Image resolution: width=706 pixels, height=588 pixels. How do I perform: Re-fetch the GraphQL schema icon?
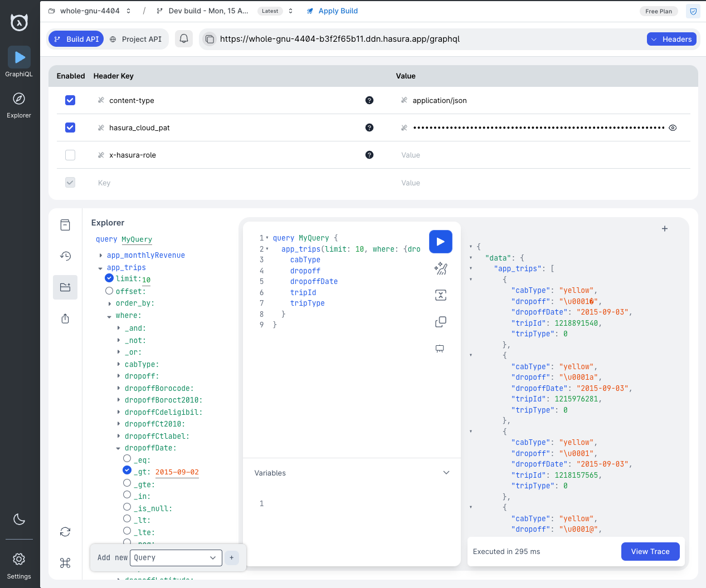[x=65, y=532]
